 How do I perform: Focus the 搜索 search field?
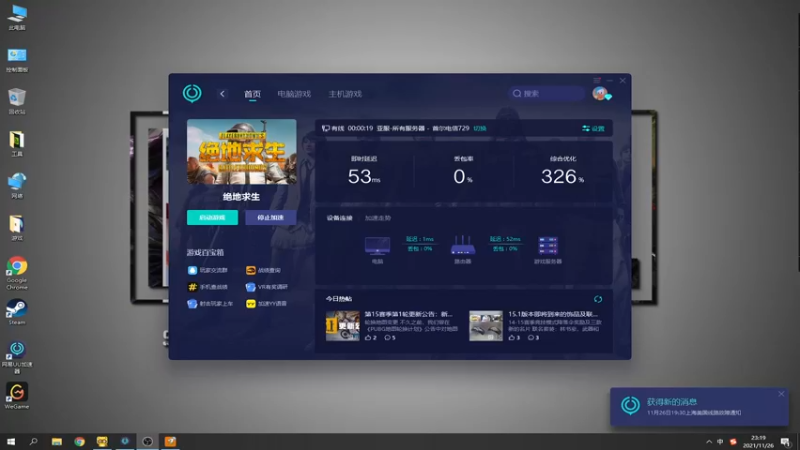click(x=546, y=93)
